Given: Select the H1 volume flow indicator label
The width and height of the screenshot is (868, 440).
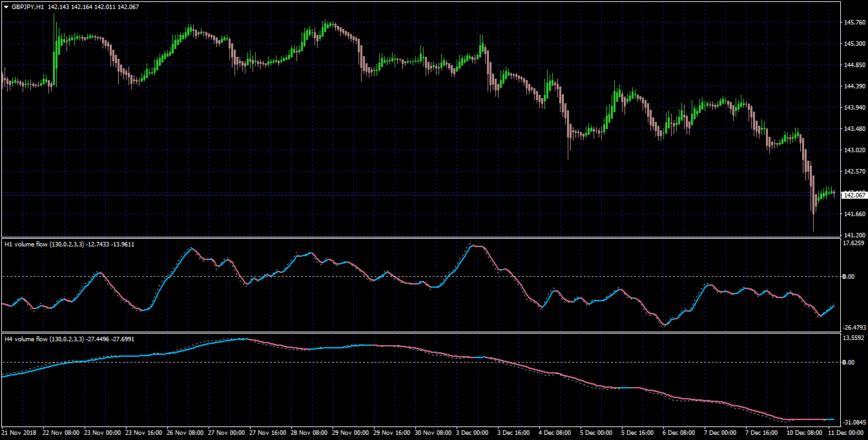Looking at the screenshot, I should pos(25,245).
